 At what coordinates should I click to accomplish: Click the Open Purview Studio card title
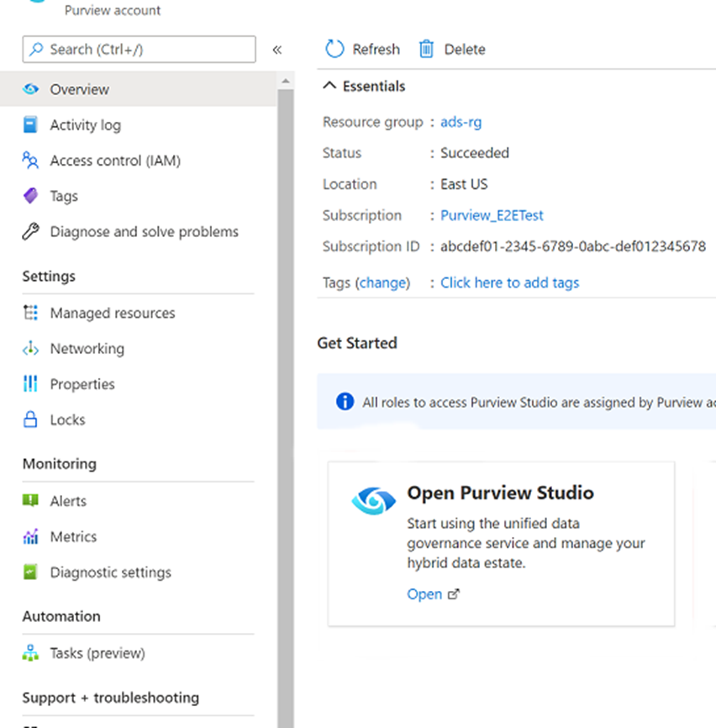500,492
